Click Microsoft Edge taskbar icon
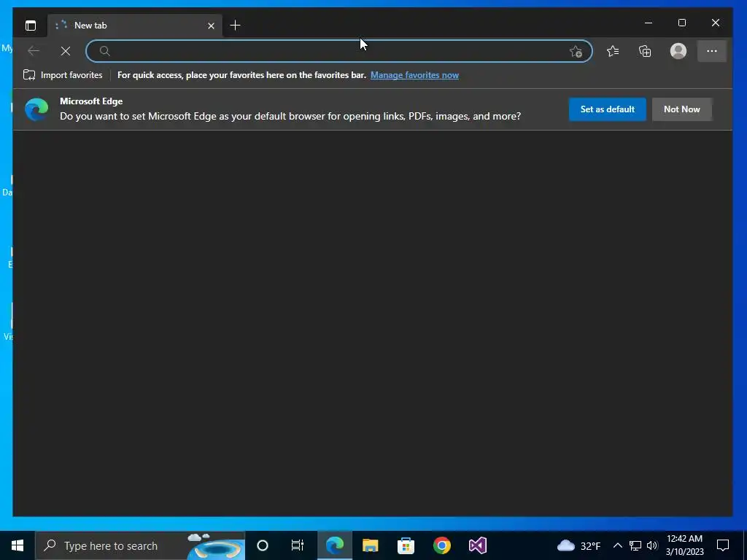This screenshot has width=747, height=560. click(x=334, y=545)
